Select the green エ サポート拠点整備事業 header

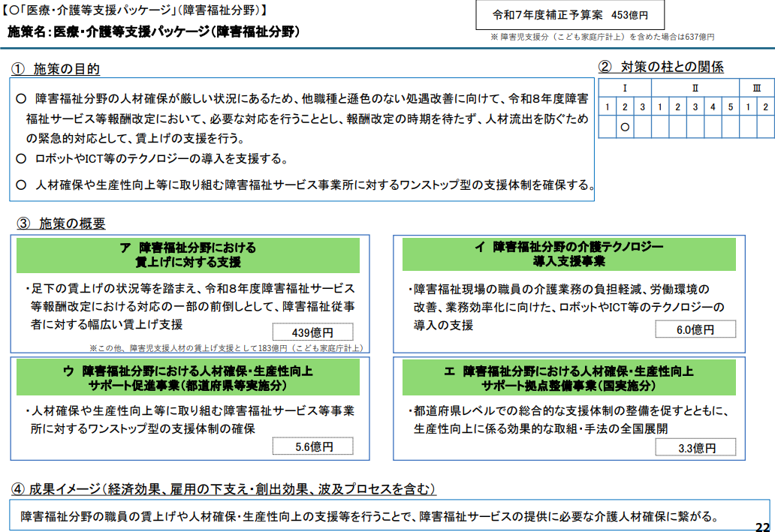click(x=569, y=378)
